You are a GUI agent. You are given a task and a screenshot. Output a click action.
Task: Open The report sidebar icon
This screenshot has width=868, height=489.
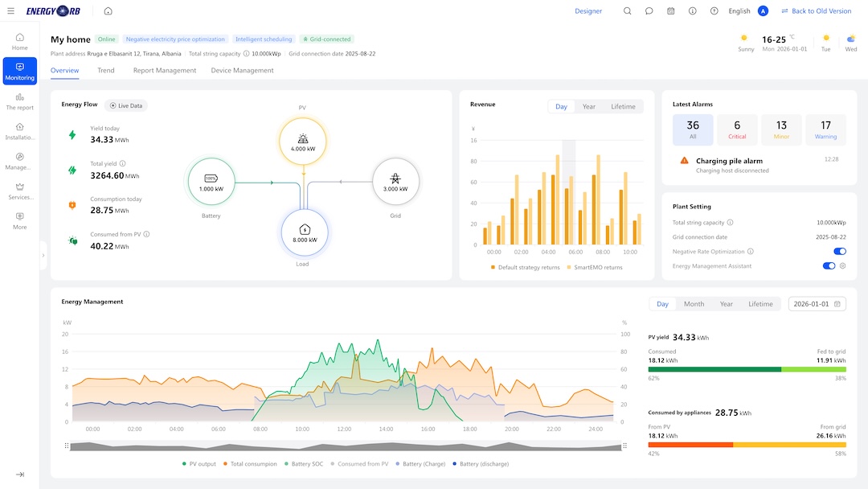(20, 101)
